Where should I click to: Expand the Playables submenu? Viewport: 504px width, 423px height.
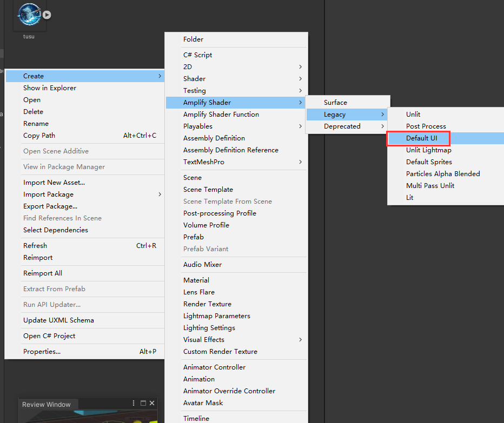pyautogui.click(x=236, y=126)
